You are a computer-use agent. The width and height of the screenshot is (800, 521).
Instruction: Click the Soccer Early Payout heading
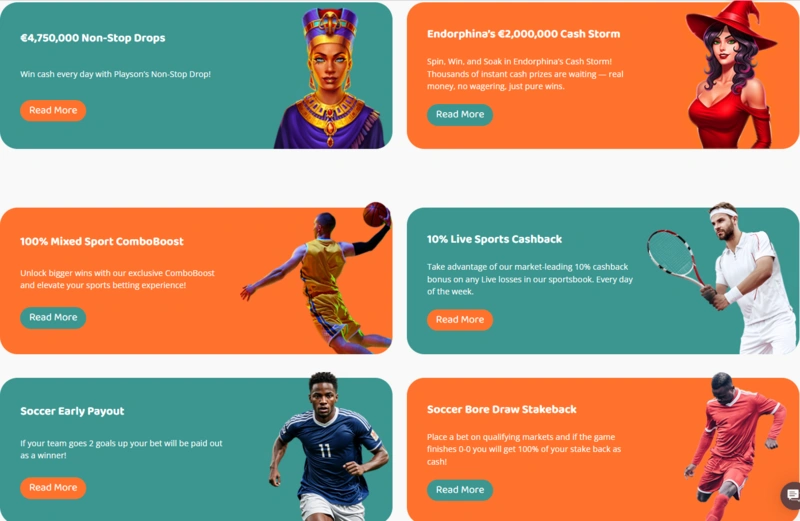click(72, 411)
